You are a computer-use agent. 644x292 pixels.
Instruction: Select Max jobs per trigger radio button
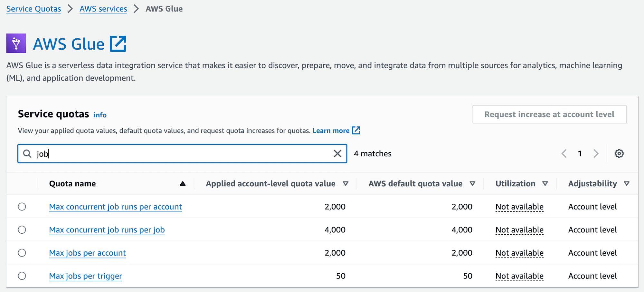[22, 276]
